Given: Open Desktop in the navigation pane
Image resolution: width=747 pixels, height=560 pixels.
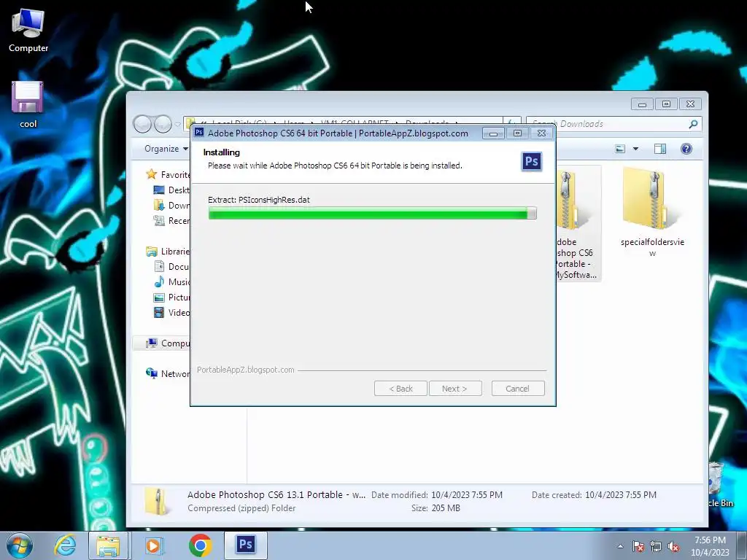Looking at the screenshot, I should click(171, 190).
